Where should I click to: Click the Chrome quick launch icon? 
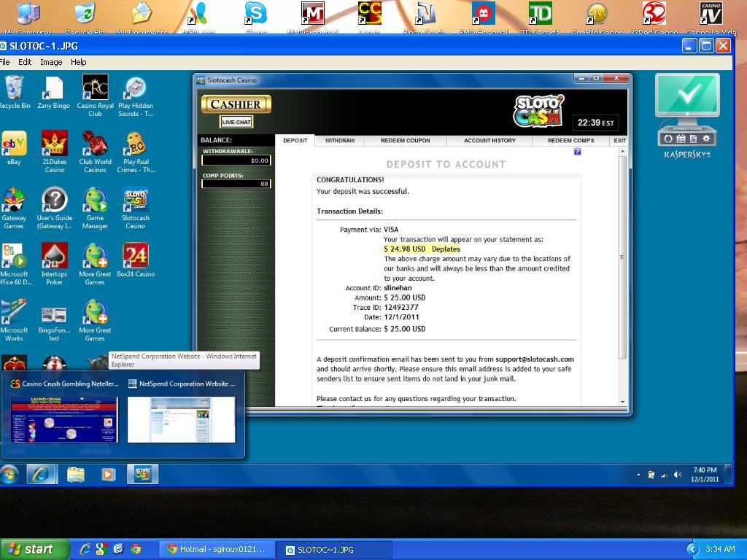[x=136, y=550]
